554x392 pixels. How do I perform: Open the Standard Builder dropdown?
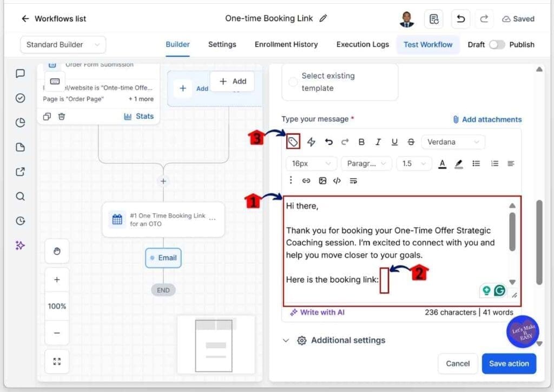[x=63, y=44]
